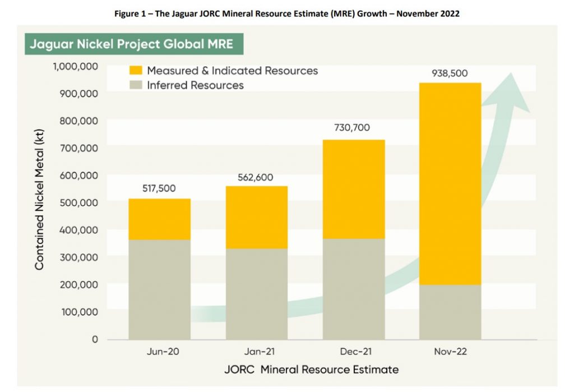This screenshot has height=392, width=574.
Task: Click the grey Inferred Resources legend swatch
Action: point(136,85)
